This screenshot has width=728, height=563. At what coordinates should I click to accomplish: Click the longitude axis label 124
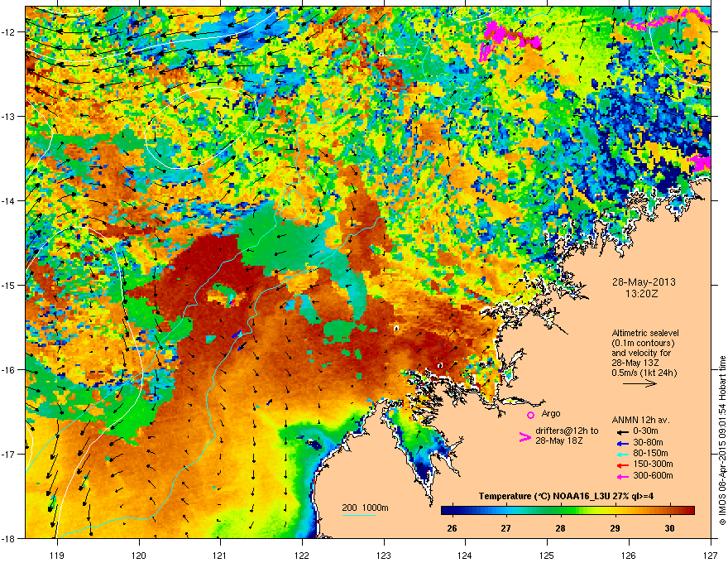tap(465, 555)
